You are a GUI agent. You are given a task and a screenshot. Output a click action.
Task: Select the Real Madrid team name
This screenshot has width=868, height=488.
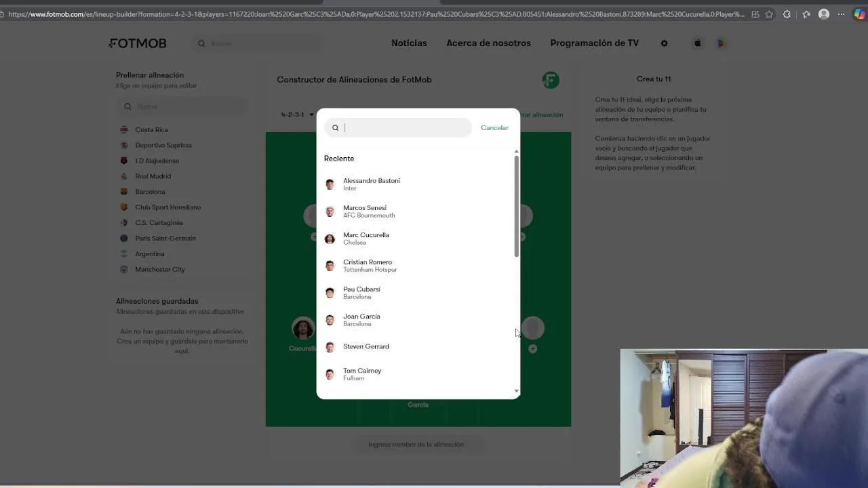153,176
